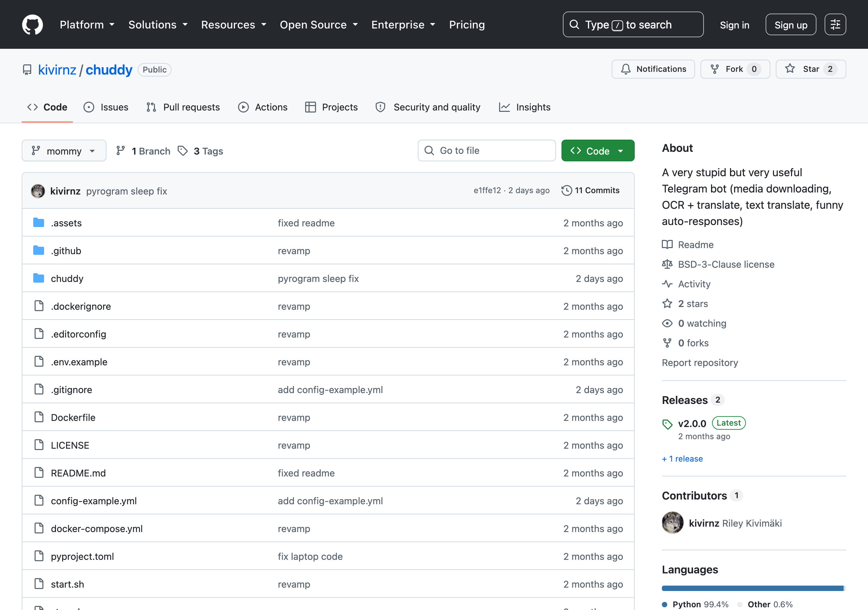Open the docker-compose.yml file
Image resolution: width=868 pixels, height=610 pixels.
(x=97, y=528)
